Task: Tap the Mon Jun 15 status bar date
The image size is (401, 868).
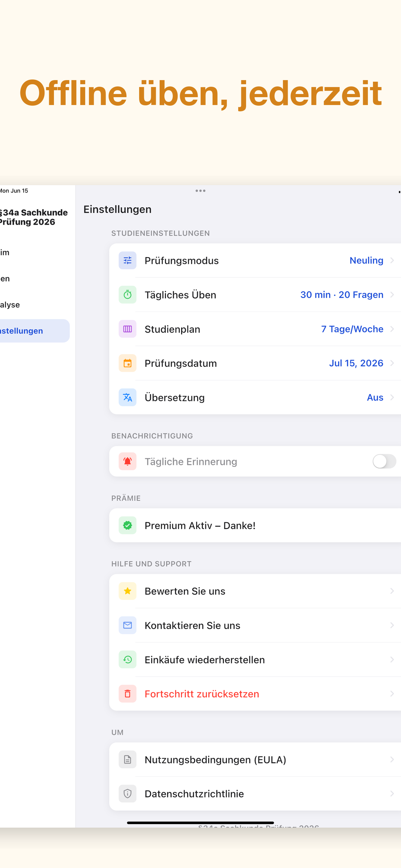Action: pos(14,191)
